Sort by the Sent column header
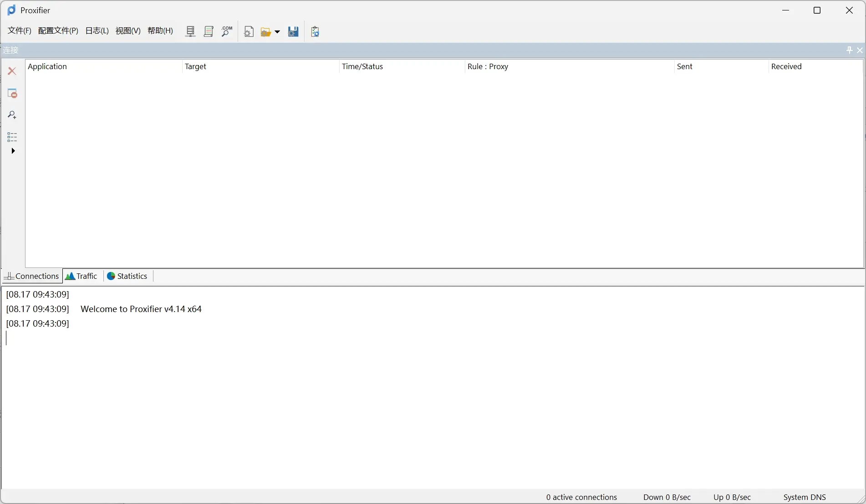This screenshot has width=866, height=504. point(721,66)
